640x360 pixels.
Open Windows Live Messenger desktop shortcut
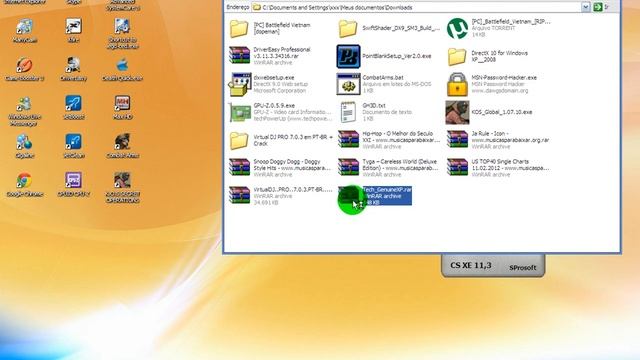24,111
